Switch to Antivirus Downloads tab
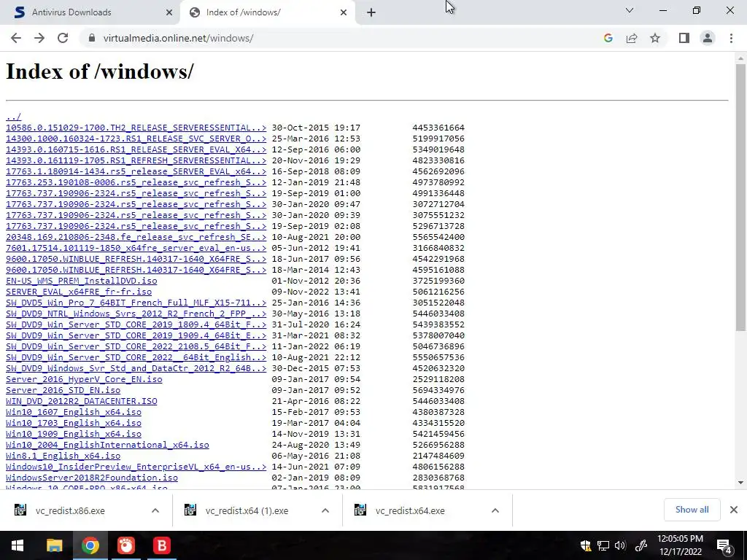This screenshot has height=560, width=747. pos(90,12)
